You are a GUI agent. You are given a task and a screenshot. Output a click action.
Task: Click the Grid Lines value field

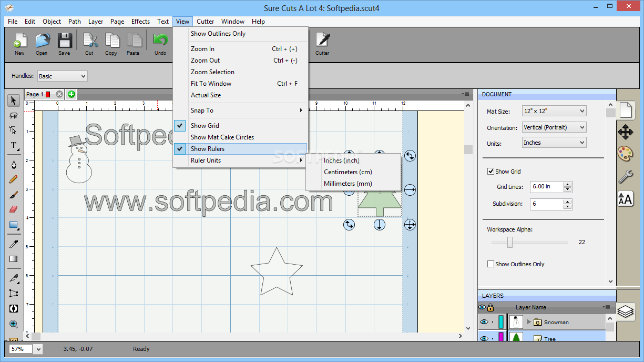point(547,186)
